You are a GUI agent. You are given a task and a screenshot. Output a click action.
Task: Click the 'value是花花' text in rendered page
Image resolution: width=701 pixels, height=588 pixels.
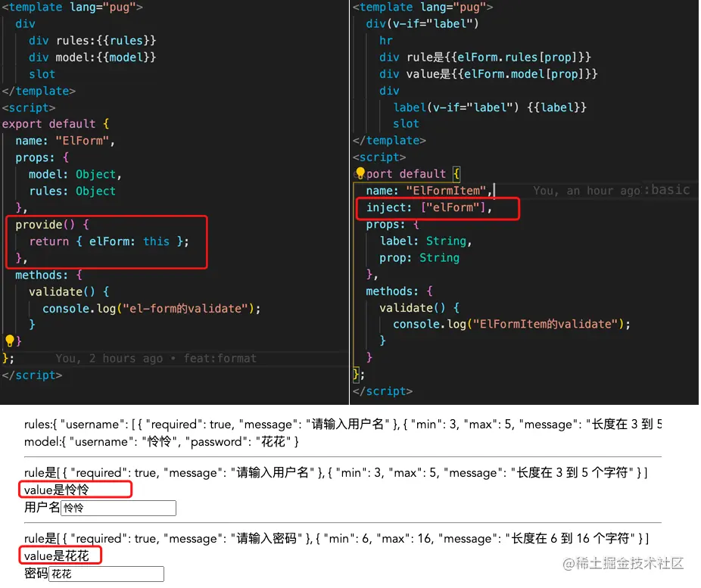56,555
